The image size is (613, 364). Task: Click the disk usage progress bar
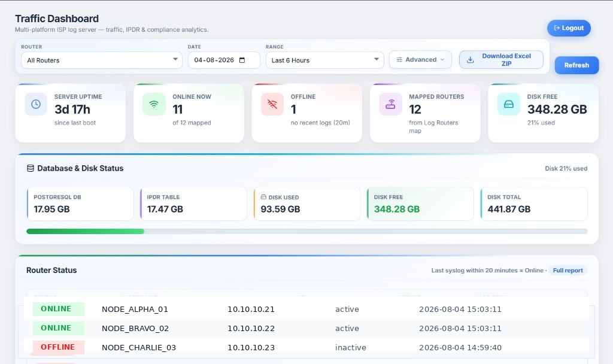(307, 232)
